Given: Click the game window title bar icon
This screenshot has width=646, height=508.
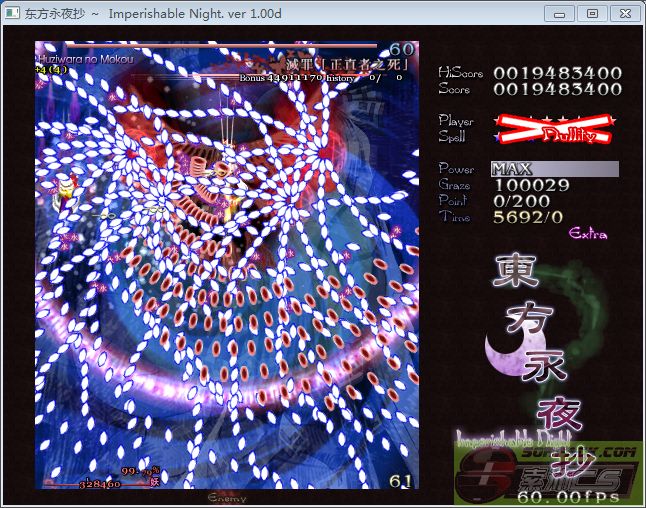Looking at the screenshot, I should click(x=12, y=13).
